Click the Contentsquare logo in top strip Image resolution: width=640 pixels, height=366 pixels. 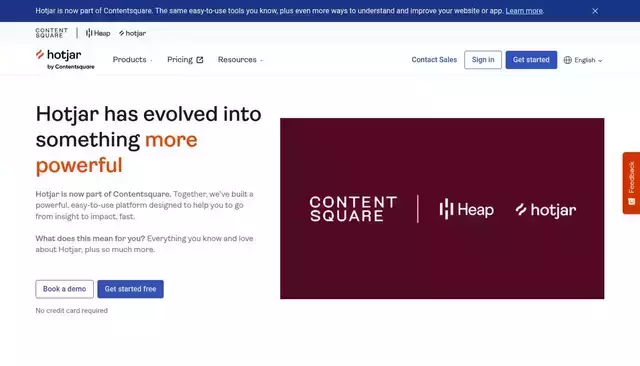pos(51,33)
